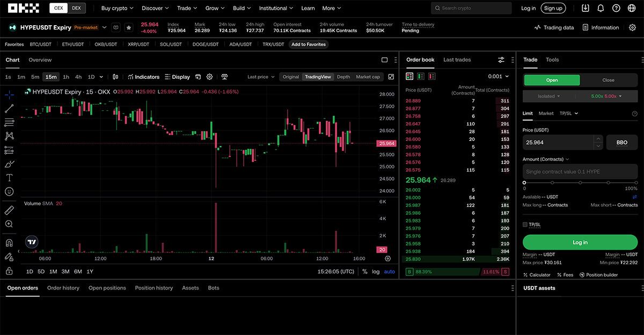Choose the text annotation tool
Image resolution: width=644 pixels, height=335 pixels.
click(x=9, y=177)
